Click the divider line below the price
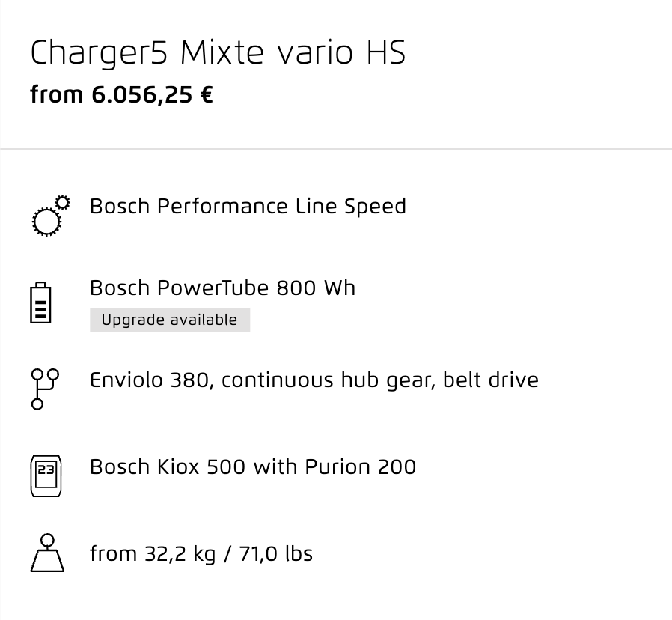 336,149
